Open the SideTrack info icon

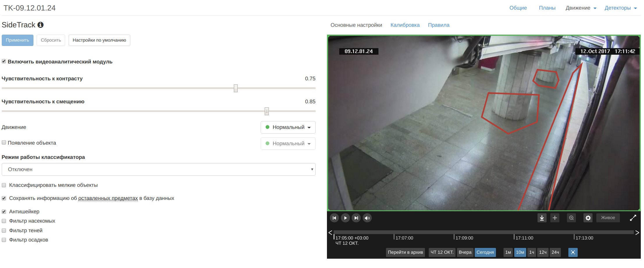coord(40,25)
